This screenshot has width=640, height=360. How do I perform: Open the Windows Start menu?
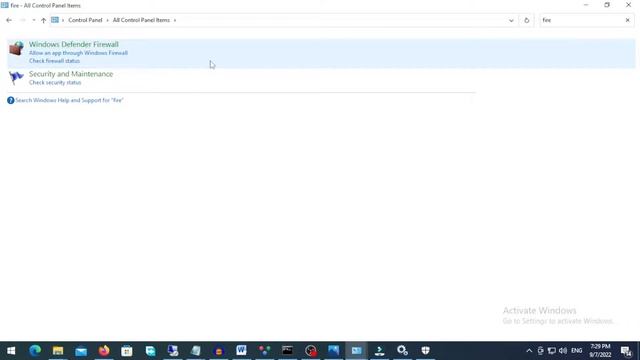[x=11, y=351]
